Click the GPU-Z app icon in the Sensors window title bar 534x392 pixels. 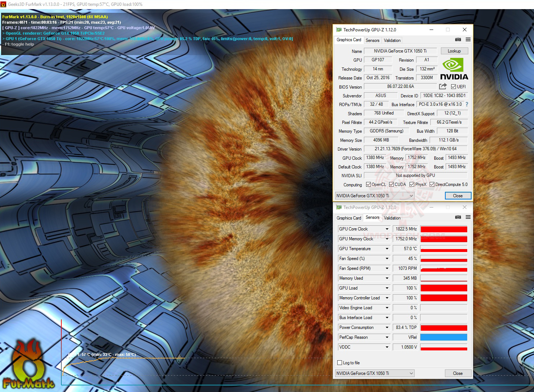[339, 207]
